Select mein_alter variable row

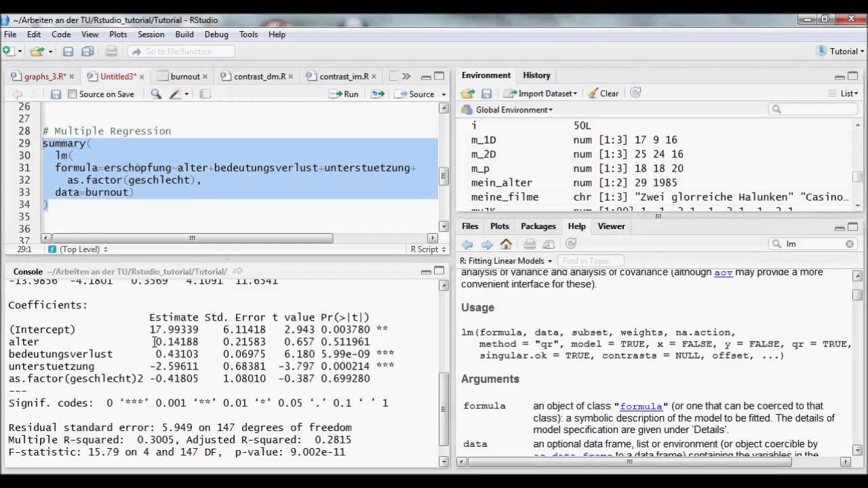655,183
